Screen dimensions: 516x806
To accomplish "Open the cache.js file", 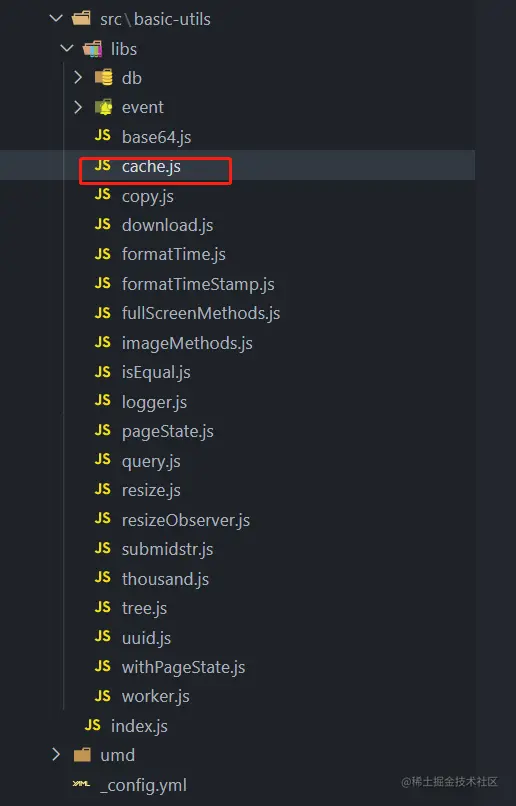I will (151, 167).
